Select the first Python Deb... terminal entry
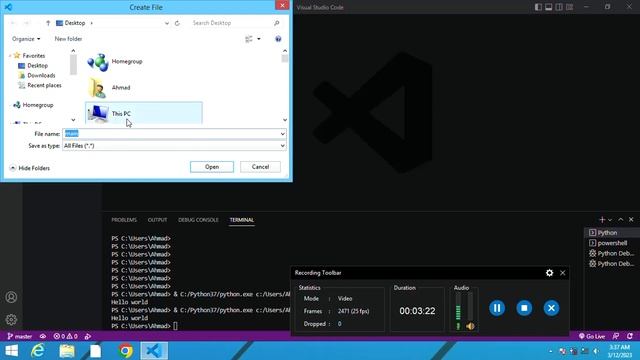Image resolution: width=640 pixels, height=360 pixels. (612, 253)
